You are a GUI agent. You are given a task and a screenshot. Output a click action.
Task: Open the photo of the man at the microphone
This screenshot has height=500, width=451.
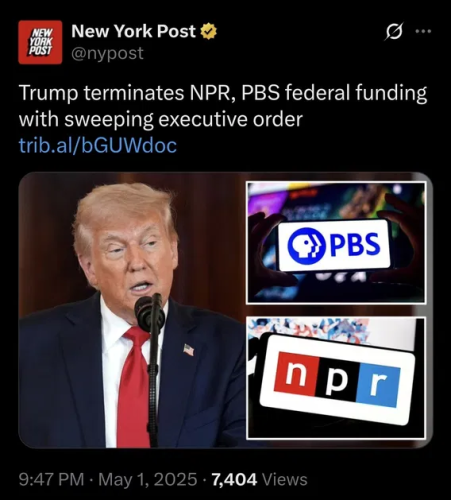click(132, 310)
